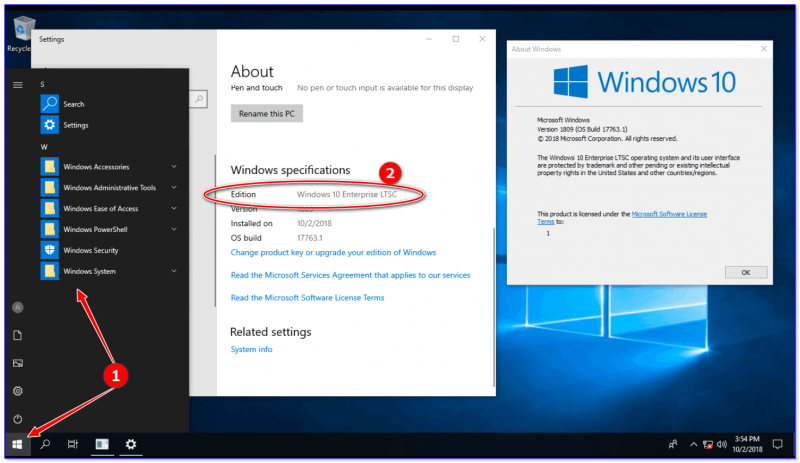Viewport: 800px width, 463px height.
Task: Expand Windows System chevron
Action: 174,271
